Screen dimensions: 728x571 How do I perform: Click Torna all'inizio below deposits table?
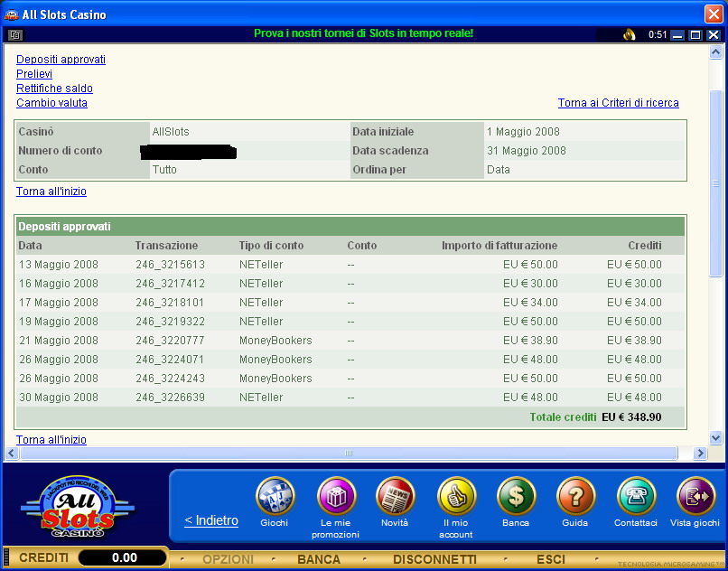[51, 439]
